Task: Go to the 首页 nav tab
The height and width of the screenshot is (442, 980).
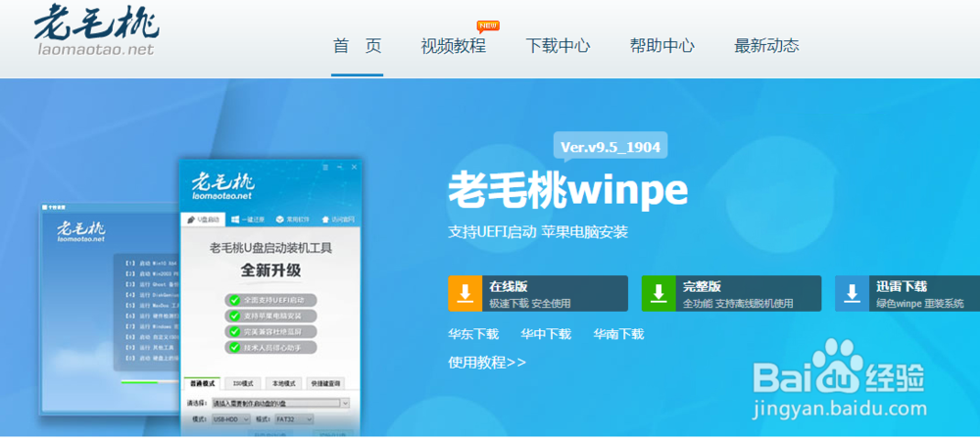Action: [x=357, y=46]
